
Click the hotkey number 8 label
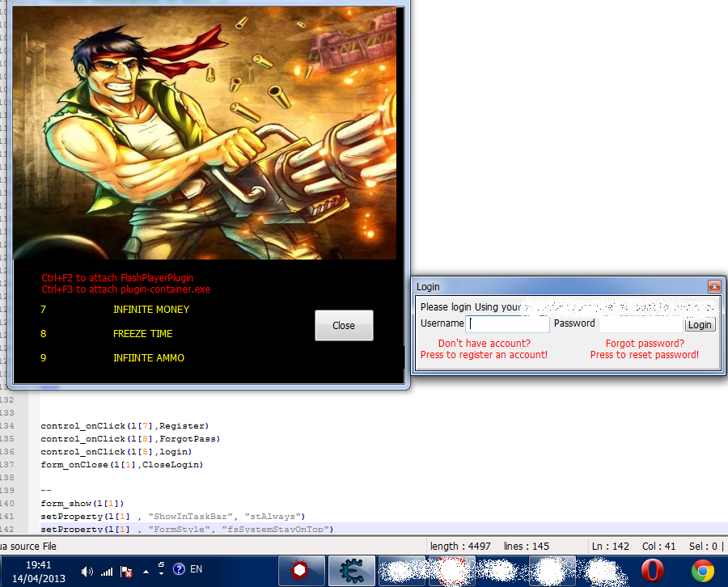pyautogui.click(x=43, y=334)
